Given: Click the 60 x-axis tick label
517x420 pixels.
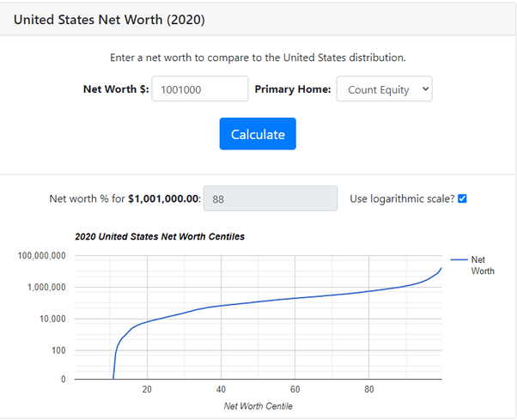Looking at the screenshot, I should (x=295, y=389).
